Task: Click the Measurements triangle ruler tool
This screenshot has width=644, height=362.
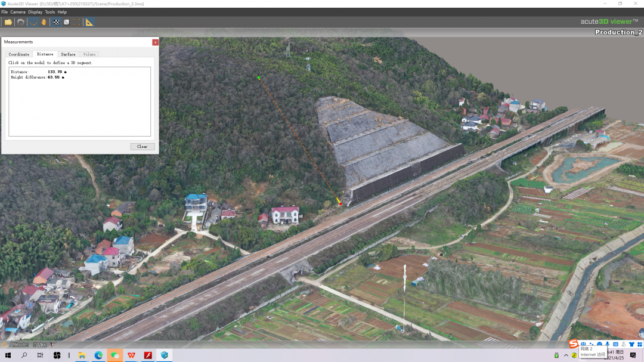Action: click(x=89, y=22)
